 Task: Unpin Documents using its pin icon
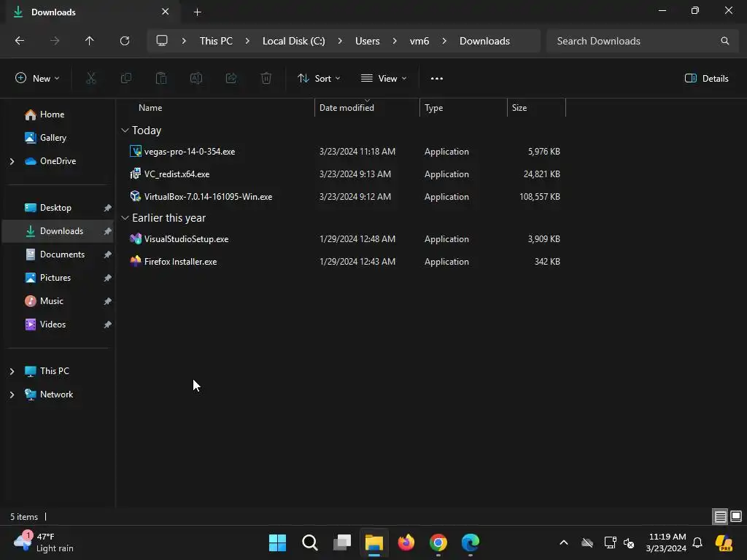pyautogui.click(x=108, y=254)
